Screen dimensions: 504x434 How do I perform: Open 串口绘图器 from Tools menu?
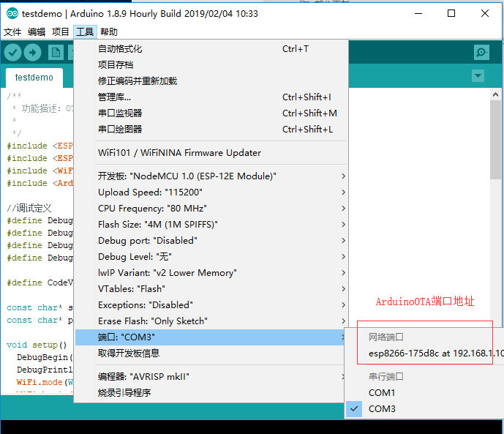coord(211,130)
